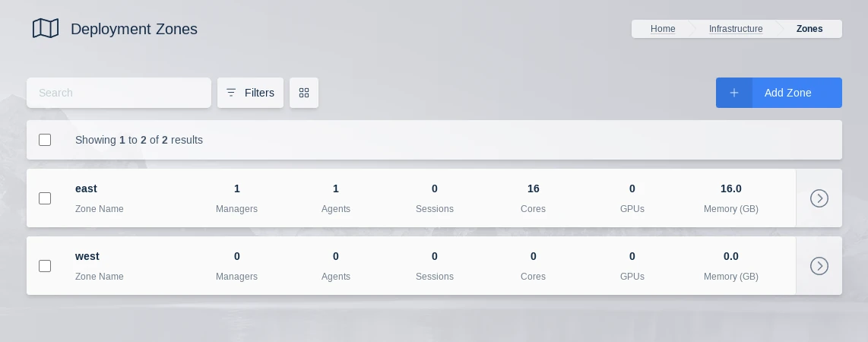The width and height of the screenshot is (868, 342).
Task: Open the east zone name
Action: tap(86, 188)
